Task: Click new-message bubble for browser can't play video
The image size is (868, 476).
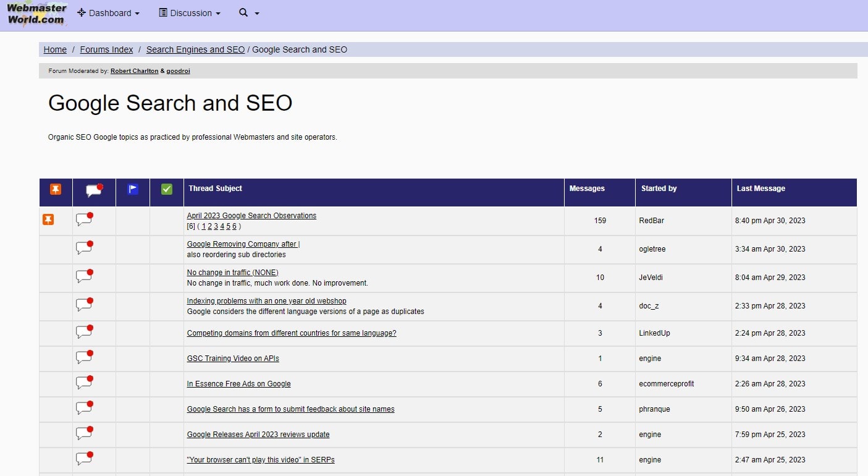Action: click(x=85, y=459)
